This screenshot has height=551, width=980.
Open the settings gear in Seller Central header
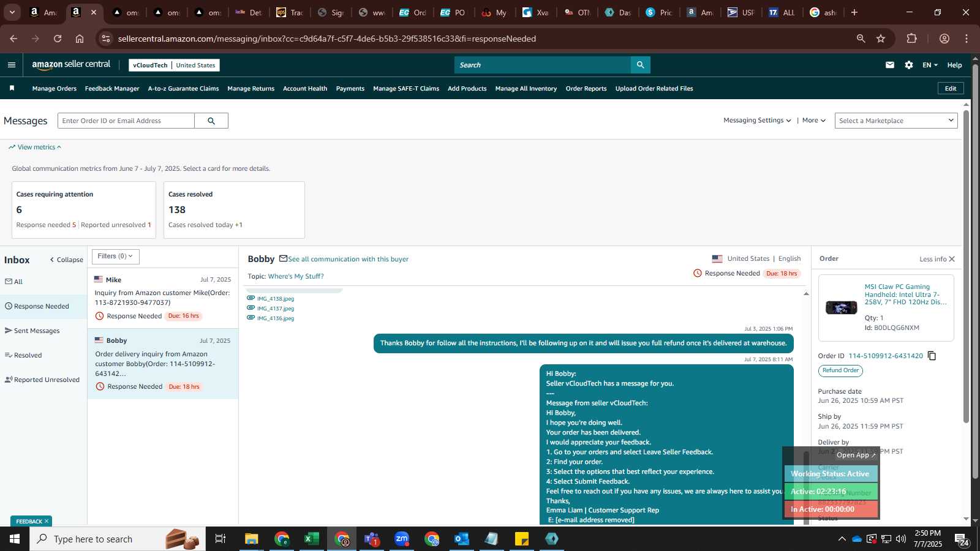click(x=909, y=65)
